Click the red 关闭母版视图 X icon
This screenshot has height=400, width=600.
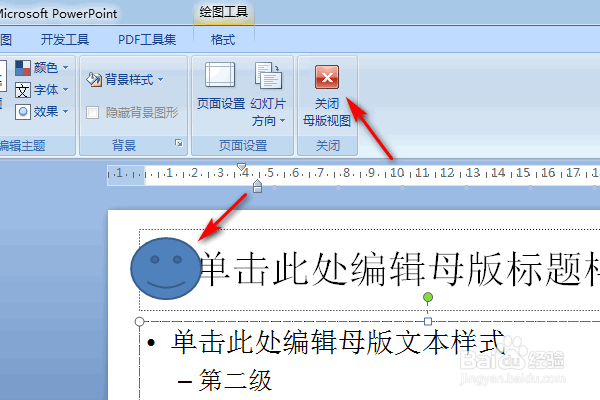click(327, 77)
